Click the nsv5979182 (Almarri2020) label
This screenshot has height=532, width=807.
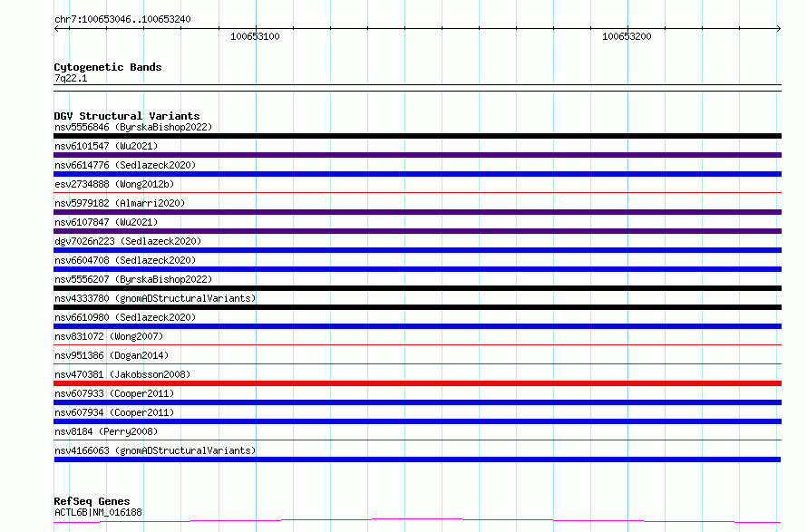(120, 203)
